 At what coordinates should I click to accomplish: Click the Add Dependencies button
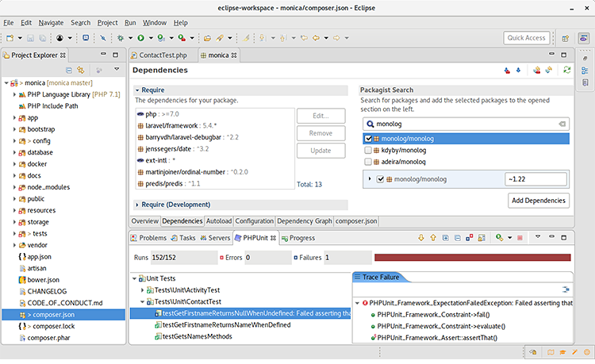coord(538,200)
